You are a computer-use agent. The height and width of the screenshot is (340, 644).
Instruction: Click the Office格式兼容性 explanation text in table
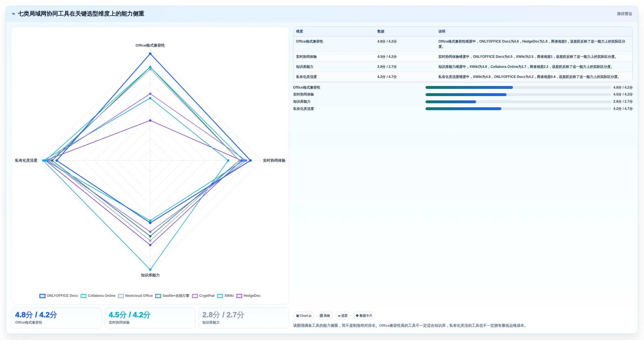[532, 44]
